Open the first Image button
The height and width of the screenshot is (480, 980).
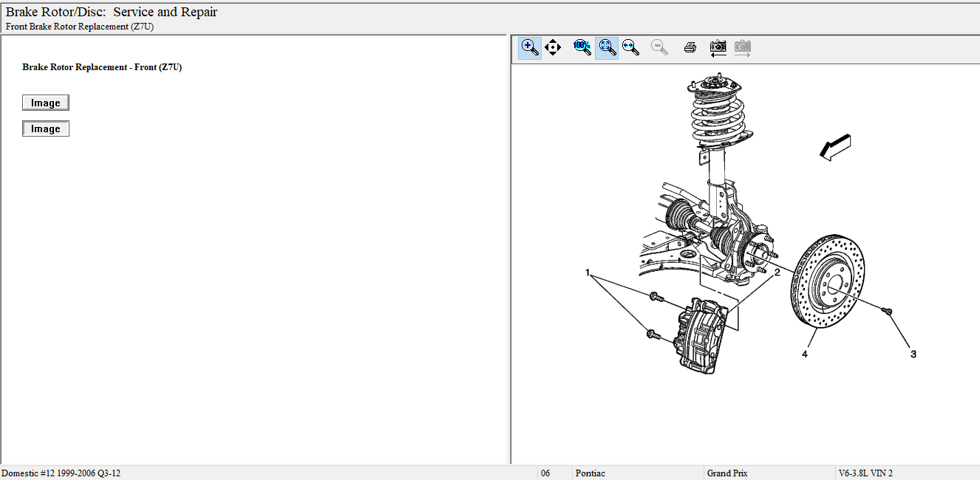tap(46, 103)
